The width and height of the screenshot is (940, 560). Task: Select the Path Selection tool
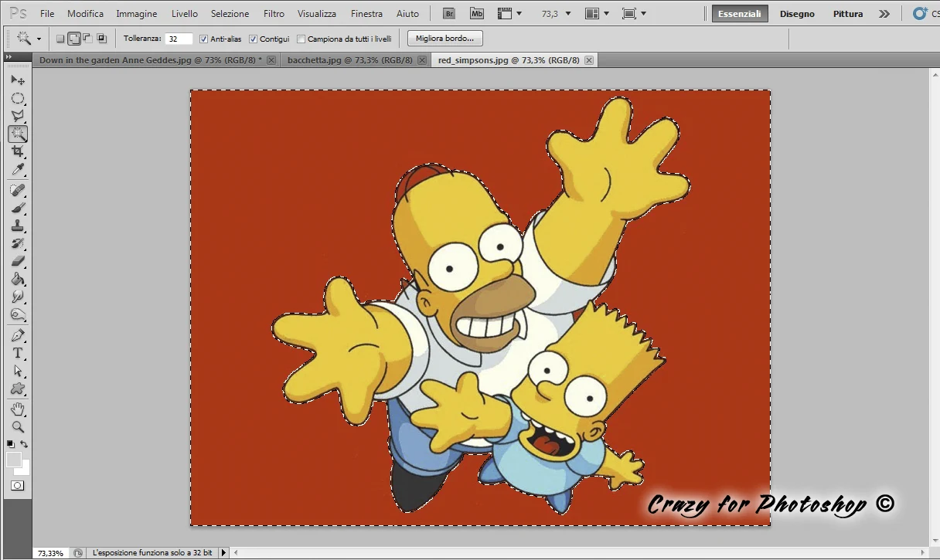tap(17, 371)
